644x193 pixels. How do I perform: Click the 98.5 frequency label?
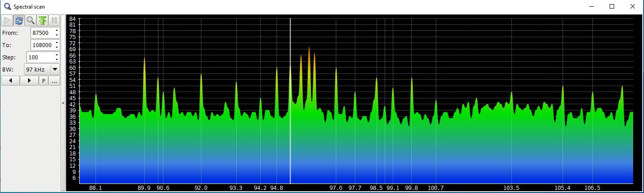click(x=376, y=188)
